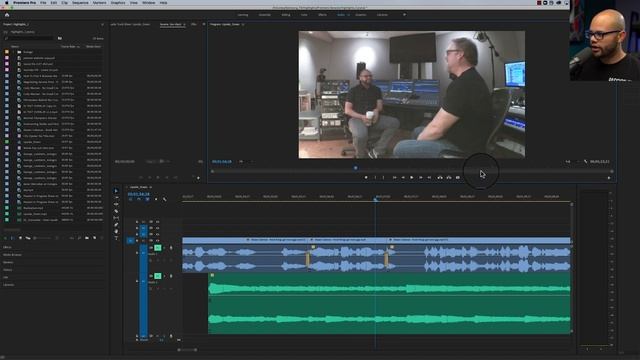Toggle Linked Selection in timeline
The height and width of the screenshot is (360, 640).
147,200
